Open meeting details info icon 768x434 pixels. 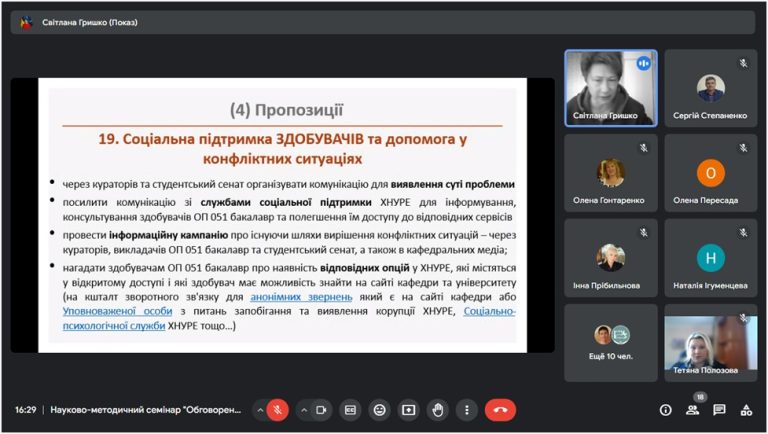tap(665, 410)
